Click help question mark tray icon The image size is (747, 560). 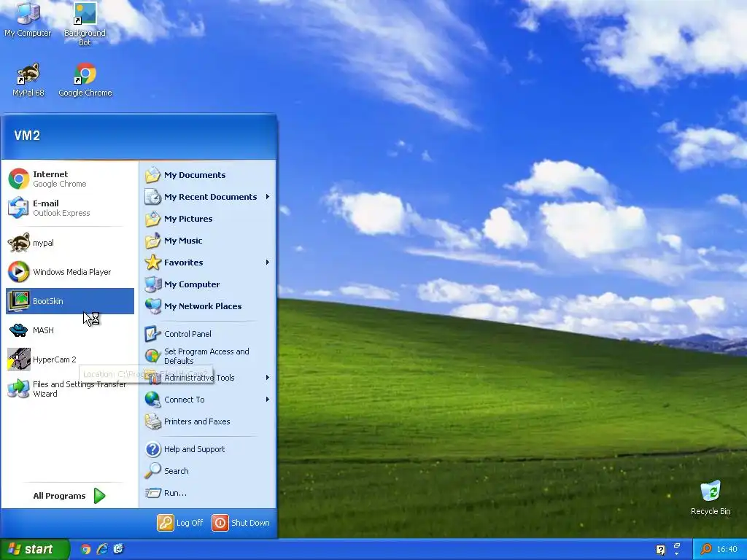point(661,550)
